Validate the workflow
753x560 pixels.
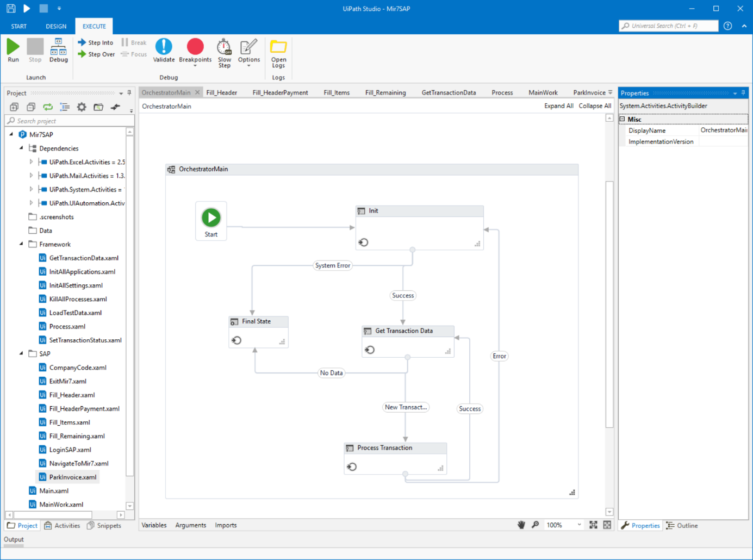point(164,51)
